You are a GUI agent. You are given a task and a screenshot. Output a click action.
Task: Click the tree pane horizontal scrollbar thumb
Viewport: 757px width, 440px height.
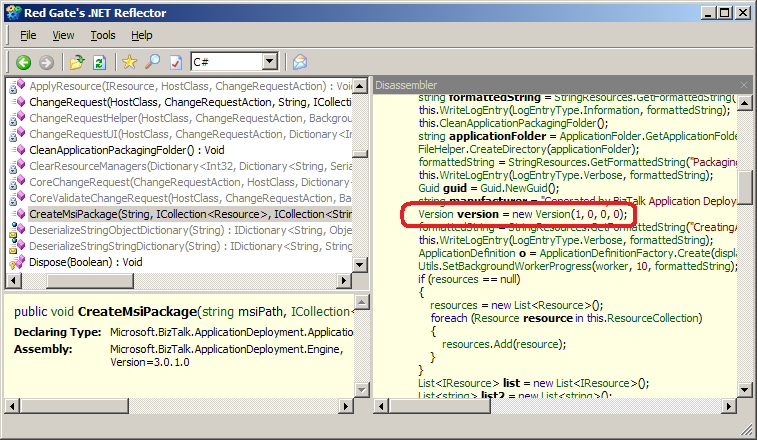[89, 280]
